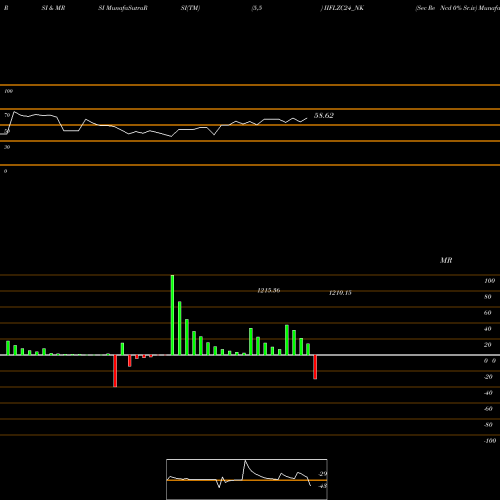Click the end point of RSI line
This screenshot has height=500, width=500.
[x=307, y=118]
